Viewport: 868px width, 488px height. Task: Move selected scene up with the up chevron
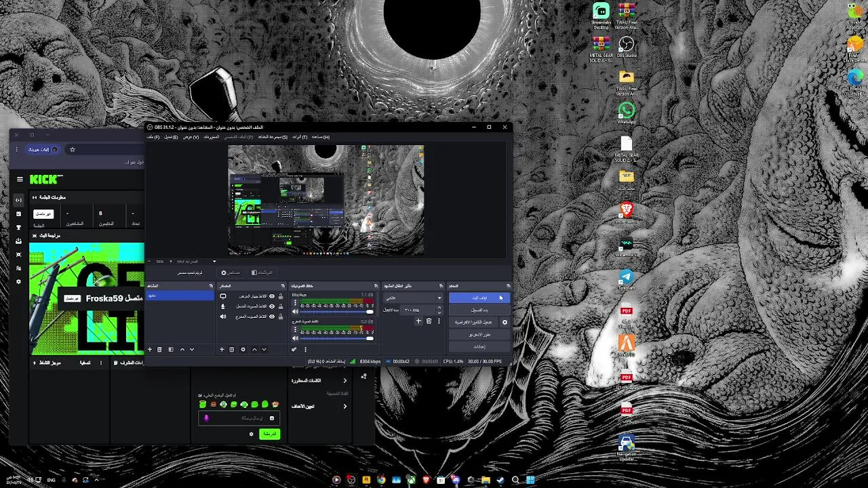182,350
